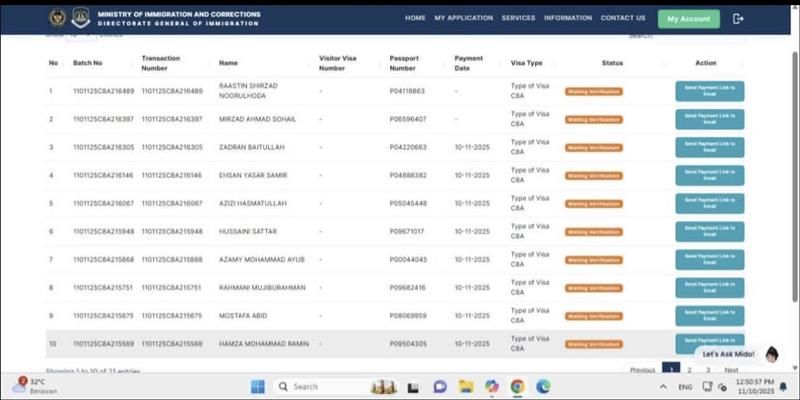The height and width of the screenshot is (400, 800).
Task: Open Microsoft Edge from taskbar
Action: [x=543, y=386]
